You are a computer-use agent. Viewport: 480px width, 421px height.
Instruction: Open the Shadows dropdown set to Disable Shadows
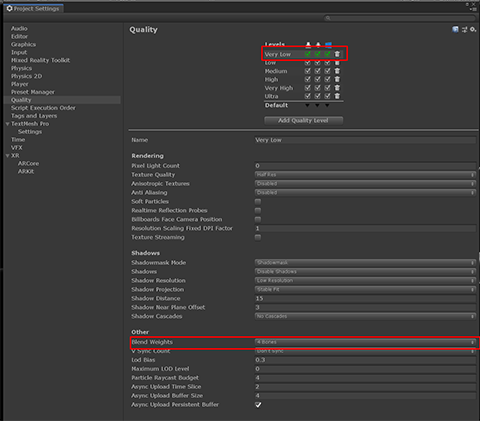coord(365,272)
